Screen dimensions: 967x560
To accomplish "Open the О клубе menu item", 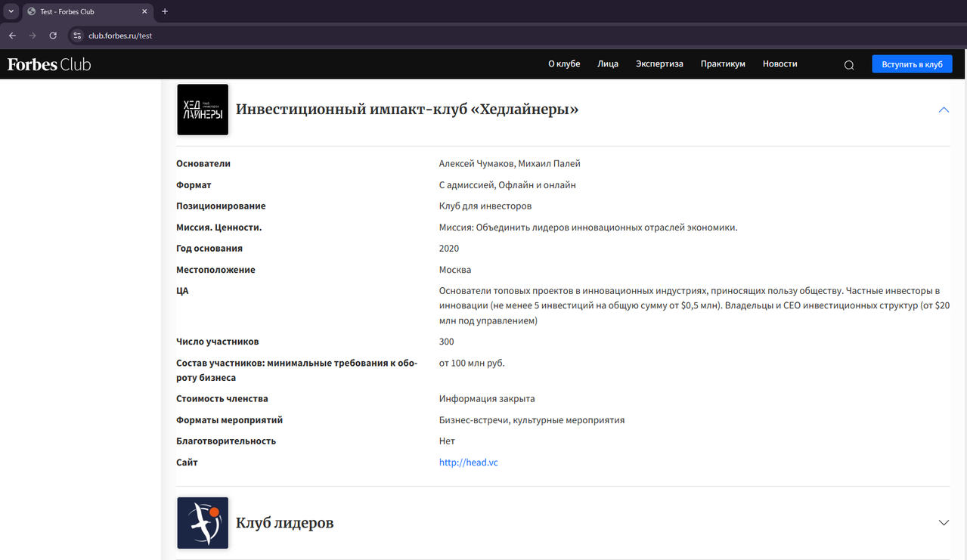I will coord(564,64).
